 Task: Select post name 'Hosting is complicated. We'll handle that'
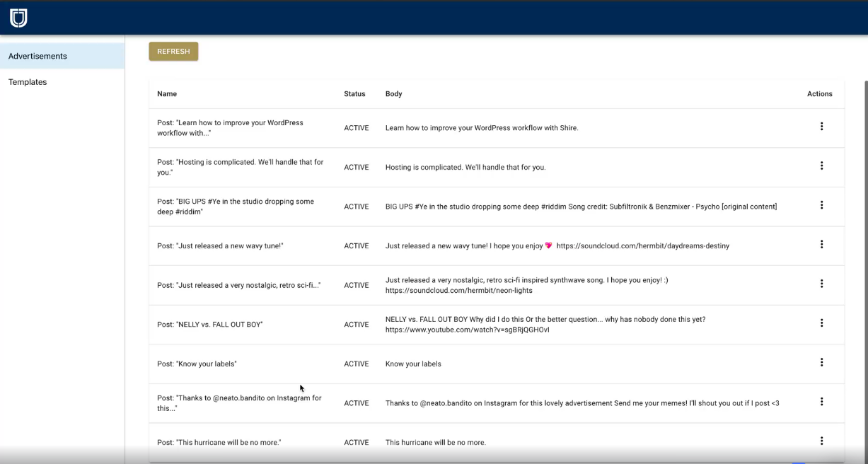(241, 167)
